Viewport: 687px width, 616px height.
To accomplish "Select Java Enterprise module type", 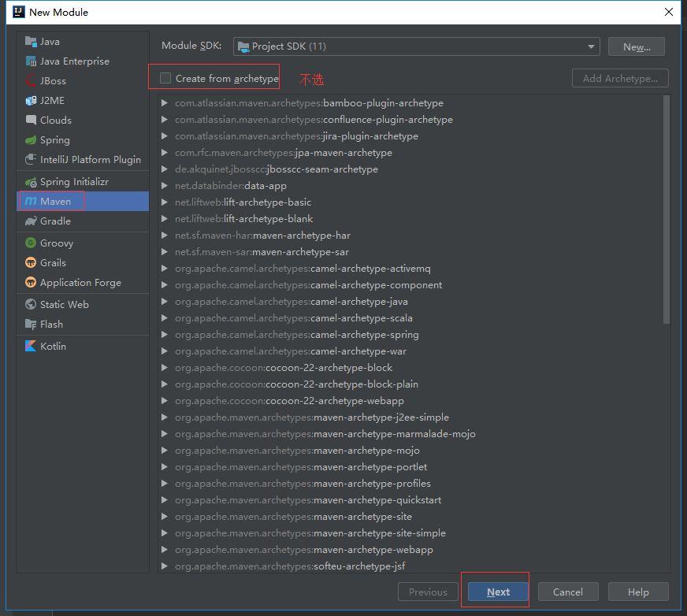I will point(83,61).
